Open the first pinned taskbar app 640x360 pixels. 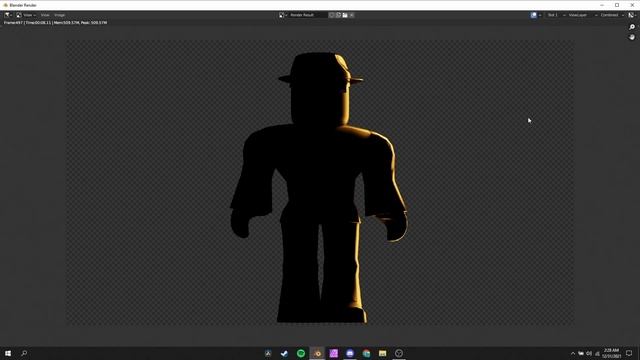pyautogui.click(x=268, y=353)
